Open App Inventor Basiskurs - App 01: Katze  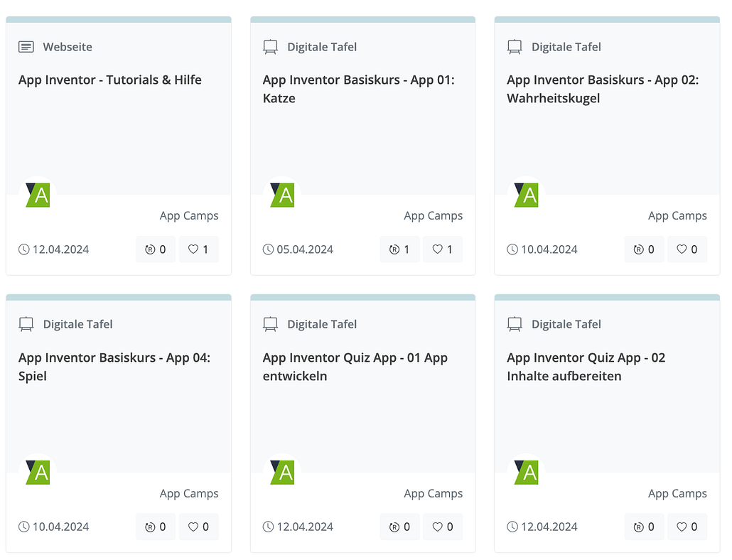pos(358,89)
